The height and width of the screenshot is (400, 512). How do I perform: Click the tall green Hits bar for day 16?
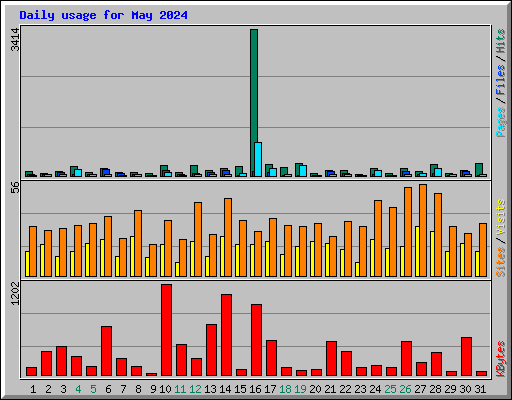(x=254, y=103)
